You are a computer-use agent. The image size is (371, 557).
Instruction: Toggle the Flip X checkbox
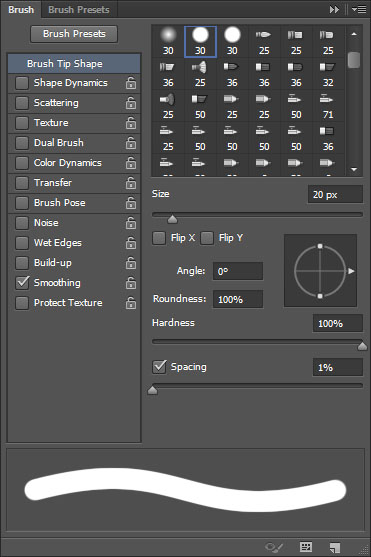[x=159, y=238]
